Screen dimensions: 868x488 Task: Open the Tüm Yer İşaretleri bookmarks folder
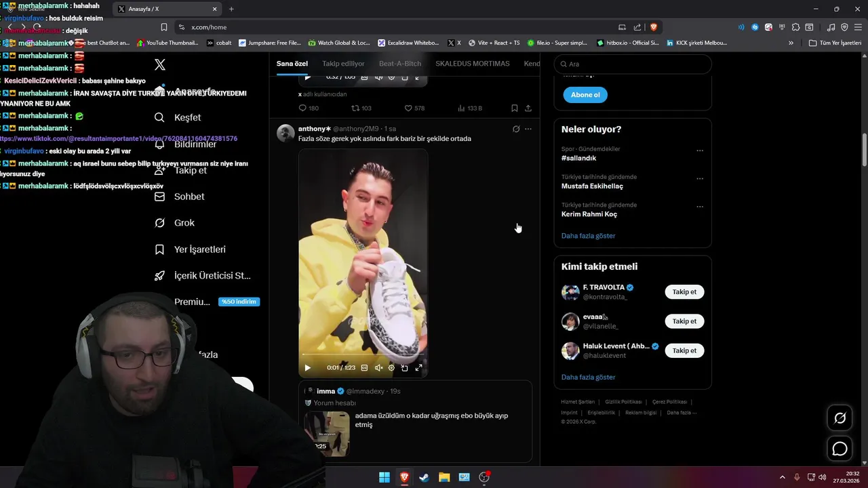(x=835, y=43)
